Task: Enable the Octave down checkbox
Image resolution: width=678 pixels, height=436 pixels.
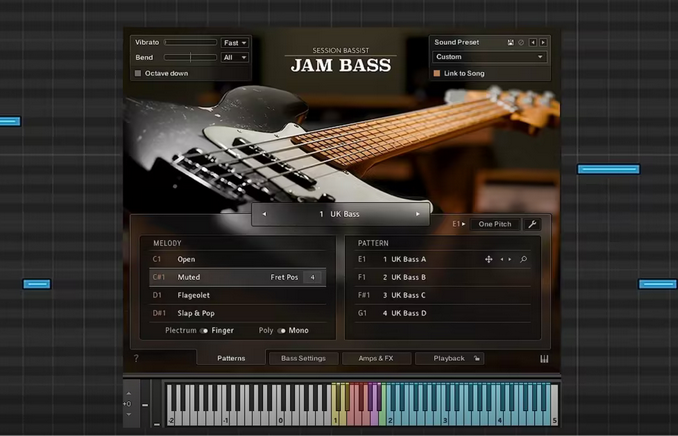Action: point(138,73)
